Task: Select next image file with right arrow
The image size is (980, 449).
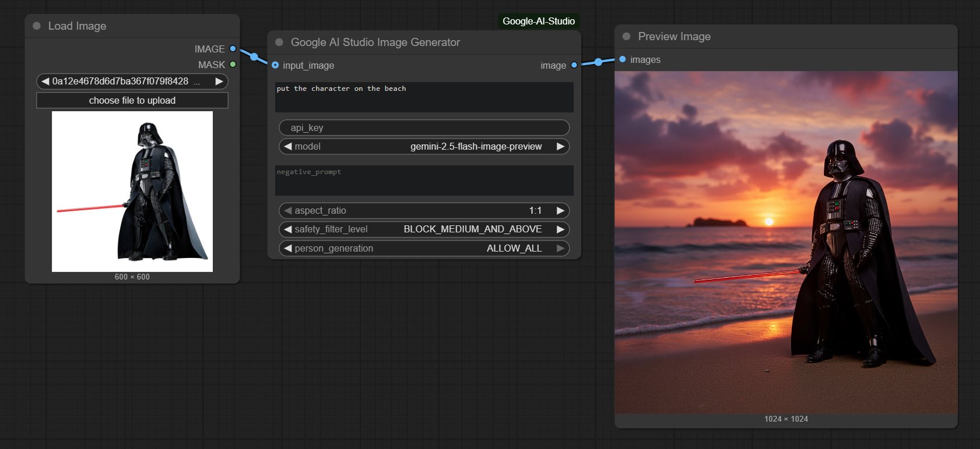Action: [x=219, y=82]
